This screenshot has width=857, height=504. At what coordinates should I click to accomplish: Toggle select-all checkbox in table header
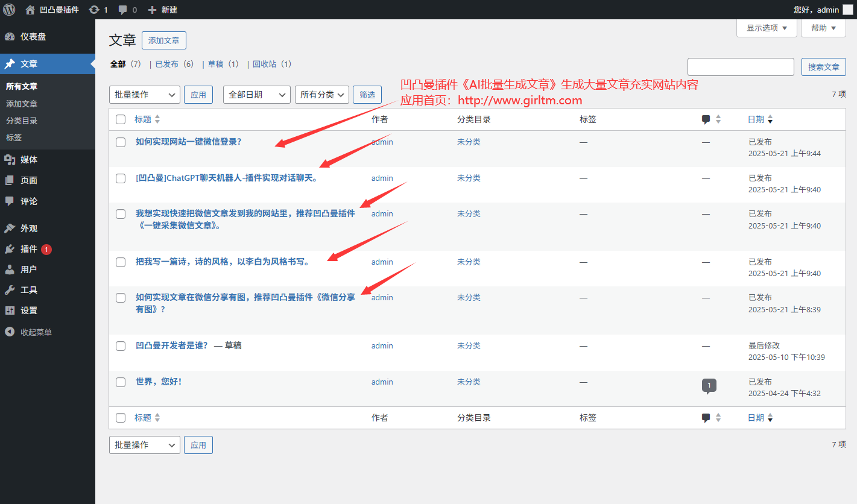coord(121,119)
